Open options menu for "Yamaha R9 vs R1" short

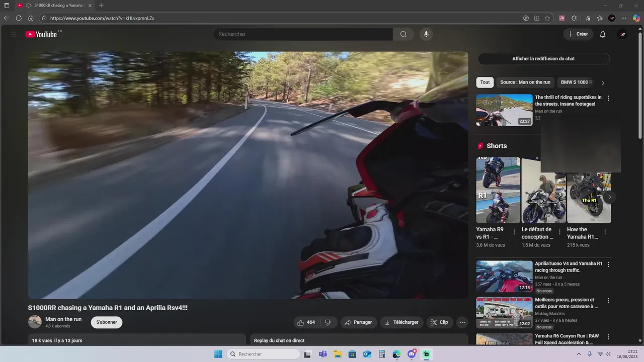514,232
